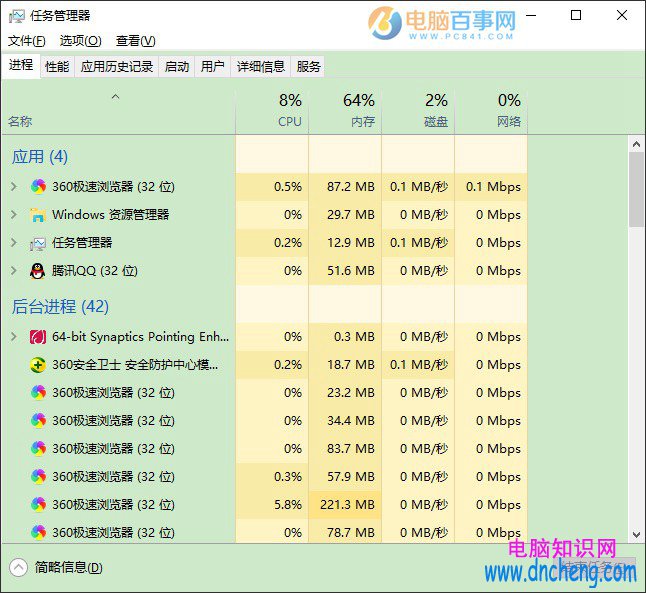
Task: Click the 简略信息 circular up-arrow icon
Action: coord(19,567)
